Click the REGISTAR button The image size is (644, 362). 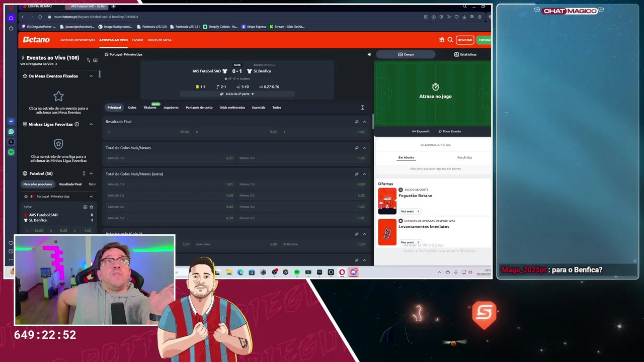pyautogui.click(x=465, y=40)
